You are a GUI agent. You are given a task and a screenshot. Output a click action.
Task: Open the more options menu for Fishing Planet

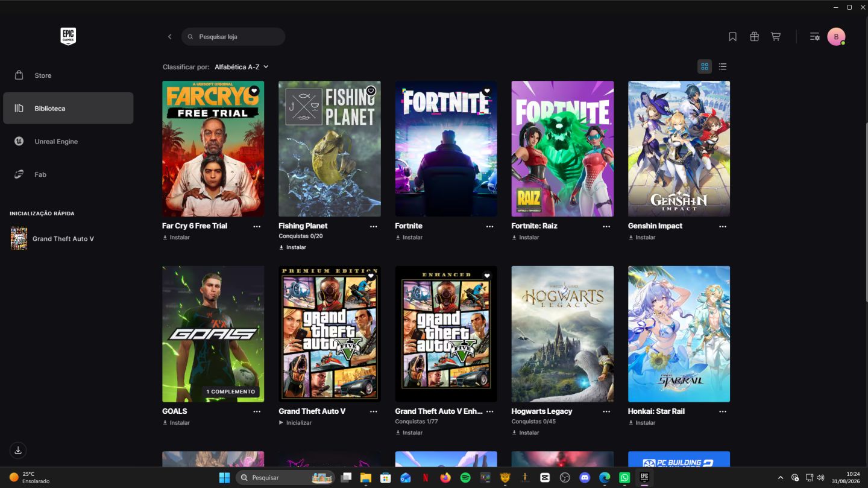[374, 226]
